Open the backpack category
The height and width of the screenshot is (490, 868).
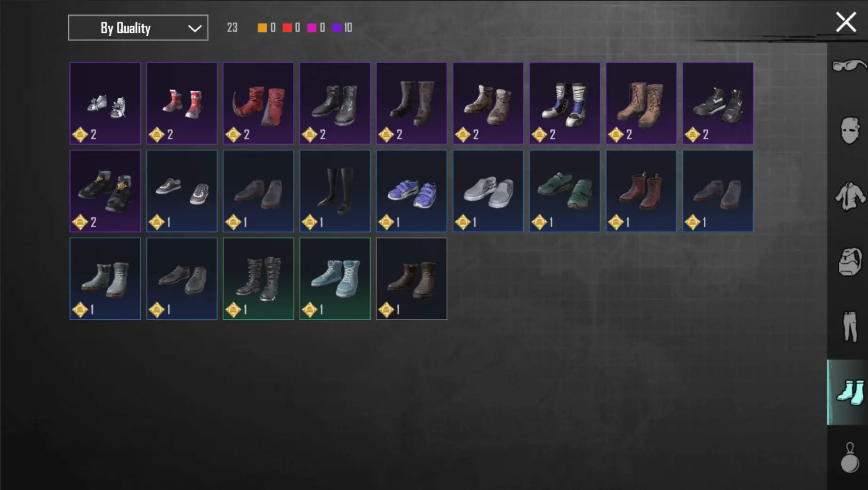pos(849,261)
